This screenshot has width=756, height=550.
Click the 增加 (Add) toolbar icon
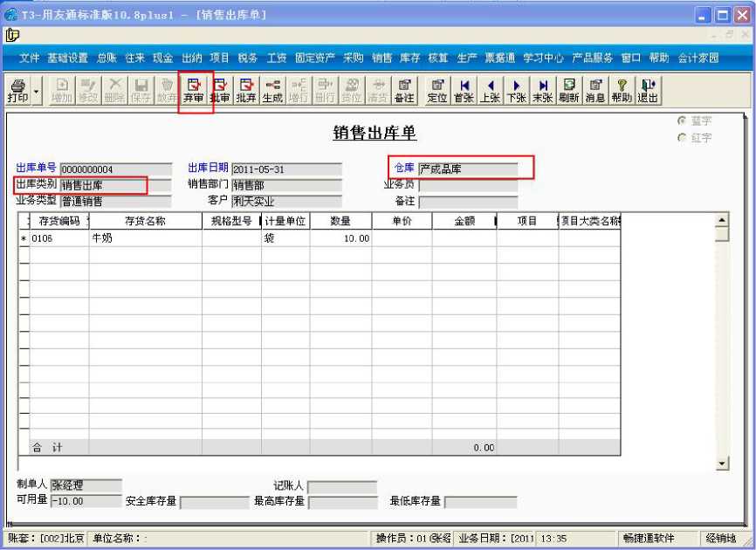[x=62, y=91]
